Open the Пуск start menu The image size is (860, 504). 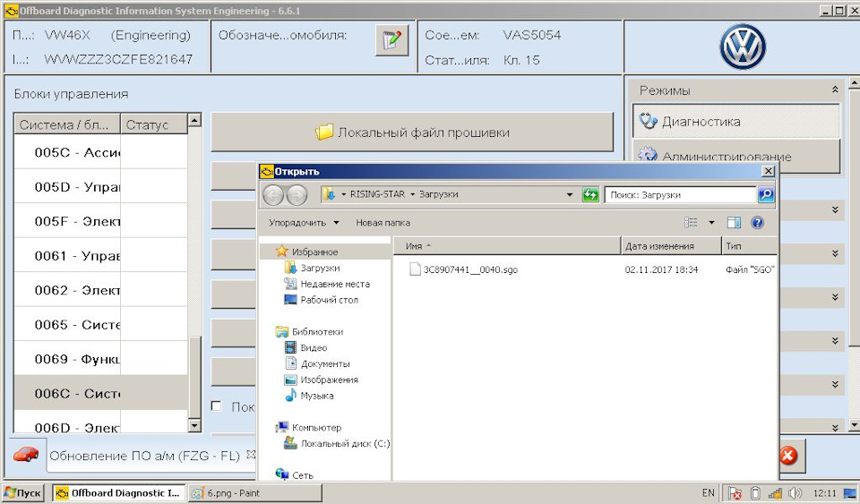(23, 492)
